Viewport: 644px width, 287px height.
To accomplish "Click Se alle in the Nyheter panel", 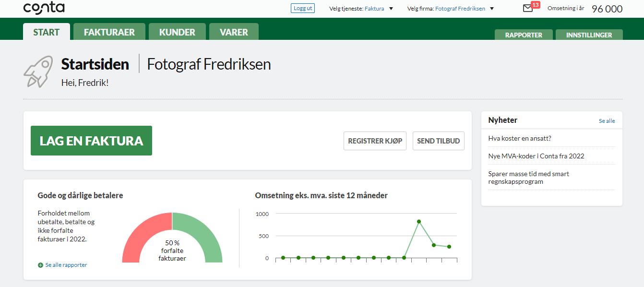I will point(607,120).
